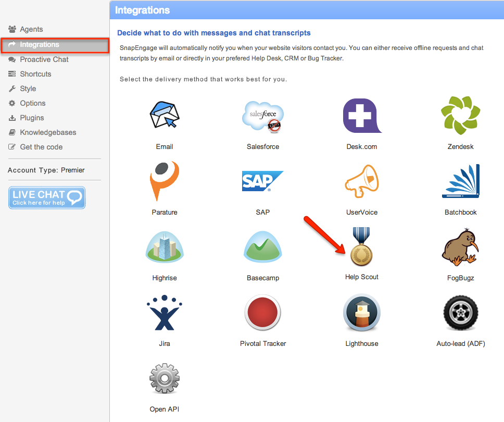
Task: Pick the Lighthouse integration icon
Action: tap(362, 312)
